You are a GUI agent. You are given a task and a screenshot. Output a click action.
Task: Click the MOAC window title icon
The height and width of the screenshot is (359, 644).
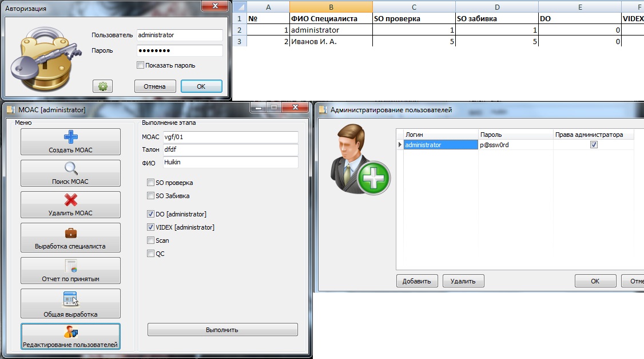[11, 110]
